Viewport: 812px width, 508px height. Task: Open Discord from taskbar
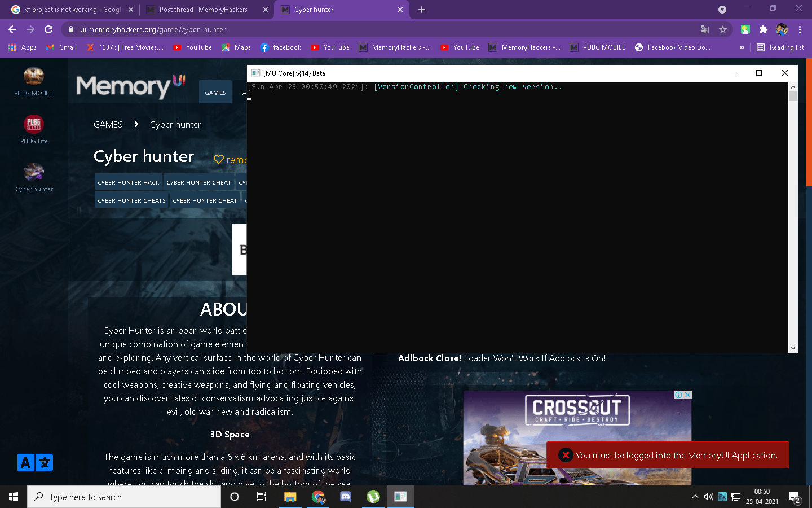point(346,497)
